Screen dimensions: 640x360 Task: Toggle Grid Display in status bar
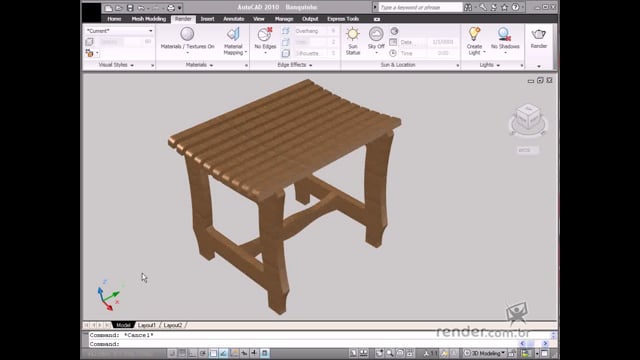[x=182, y=353]
